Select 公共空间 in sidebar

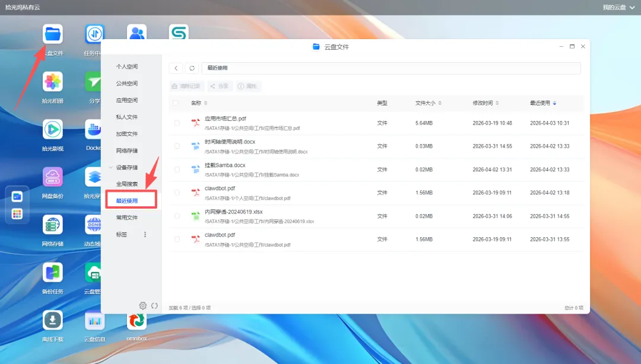click(x=127, y=84)
